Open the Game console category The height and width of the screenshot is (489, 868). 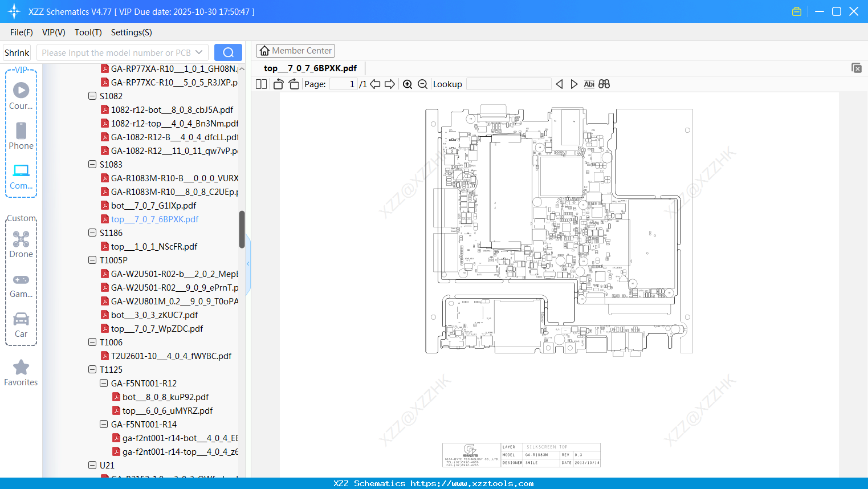click(x=21, y=285)
